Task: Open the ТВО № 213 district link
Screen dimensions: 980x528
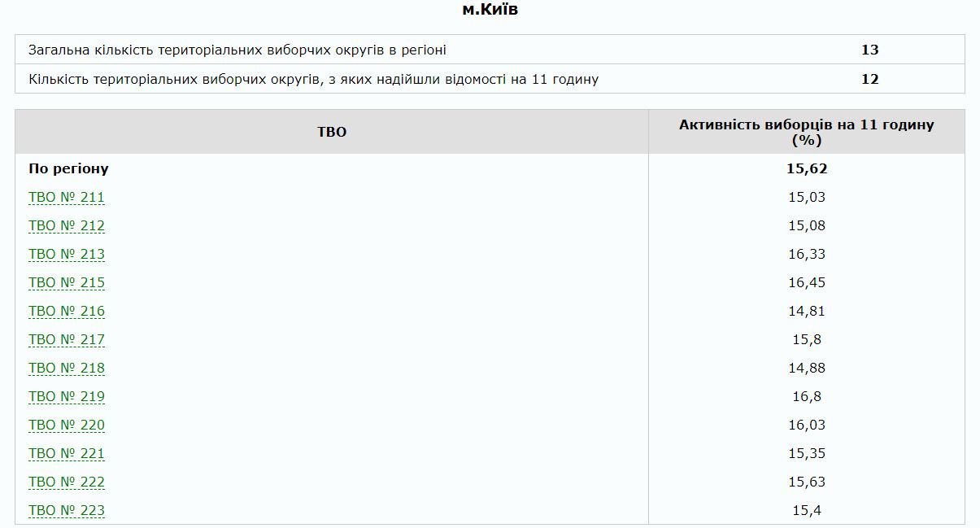Action: [x=68, y=254]
